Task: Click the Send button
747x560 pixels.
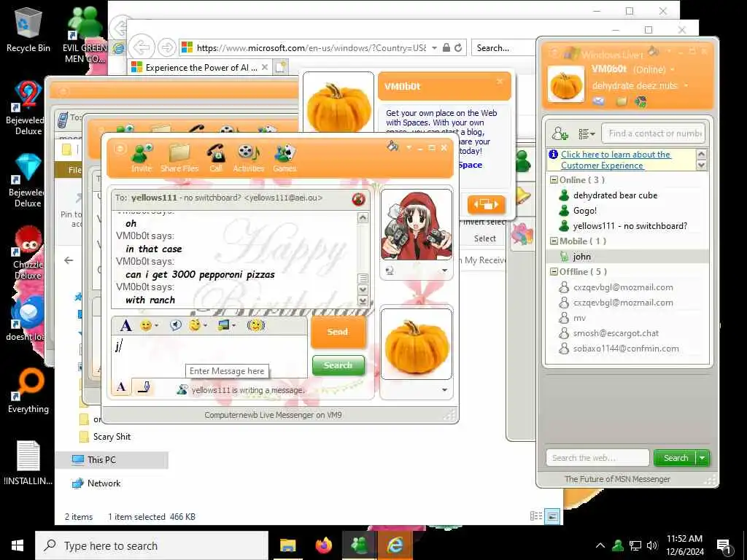Action: (338, 332)
